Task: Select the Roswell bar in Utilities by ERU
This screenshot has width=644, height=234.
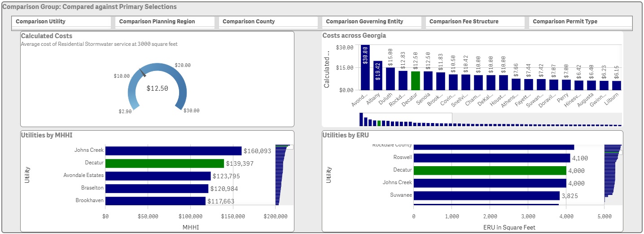Action: pos(492,158)
